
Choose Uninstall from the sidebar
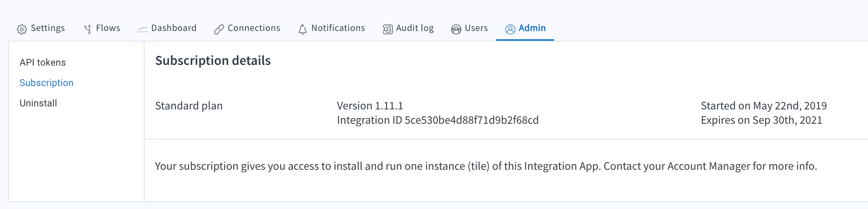(x=38, y=103)
